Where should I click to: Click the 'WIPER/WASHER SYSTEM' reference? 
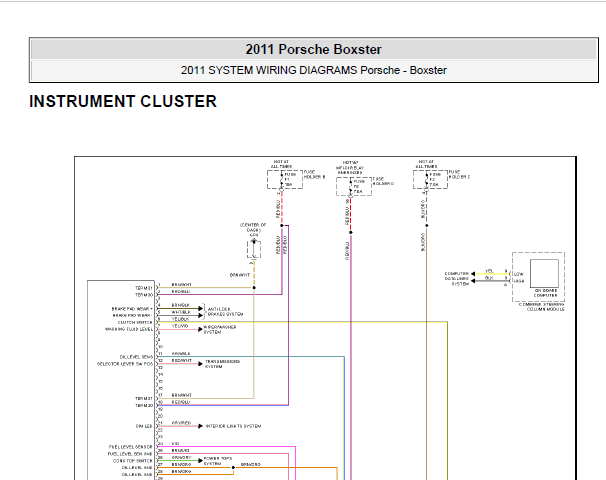[x=220, y=330]
